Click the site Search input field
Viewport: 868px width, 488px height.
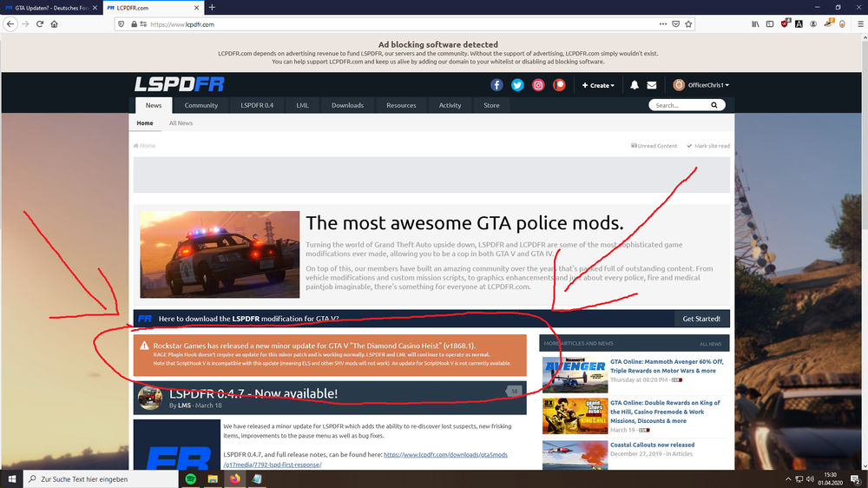click(x=680, y=105)
